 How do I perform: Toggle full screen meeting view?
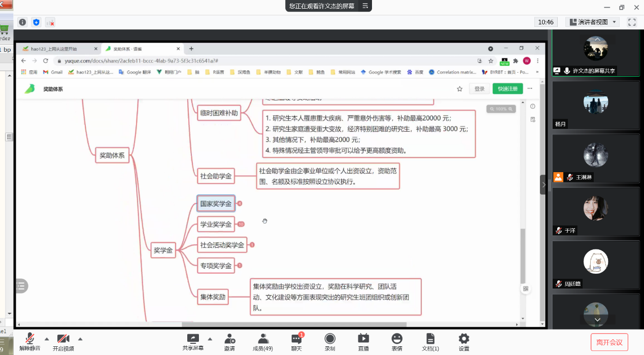(632, 22)
